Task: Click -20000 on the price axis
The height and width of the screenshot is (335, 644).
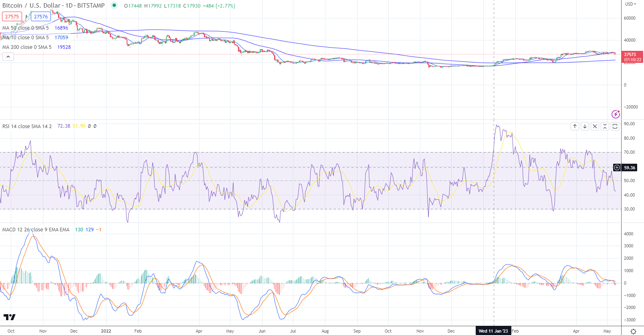Action: click(x=630, y=107)
